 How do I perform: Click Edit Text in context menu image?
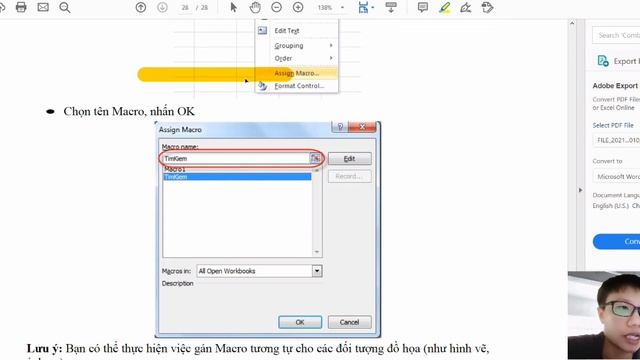287,31
